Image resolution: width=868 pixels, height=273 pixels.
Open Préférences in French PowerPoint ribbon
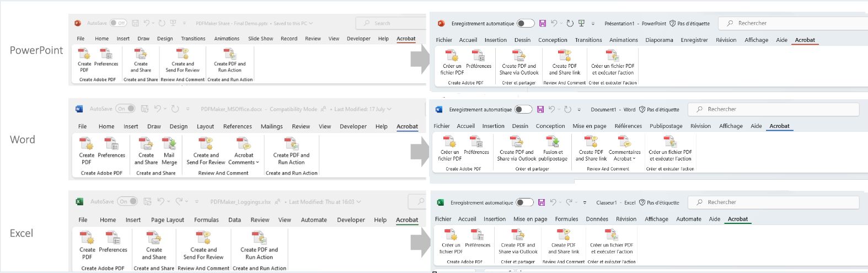click(x=479, y=60)
